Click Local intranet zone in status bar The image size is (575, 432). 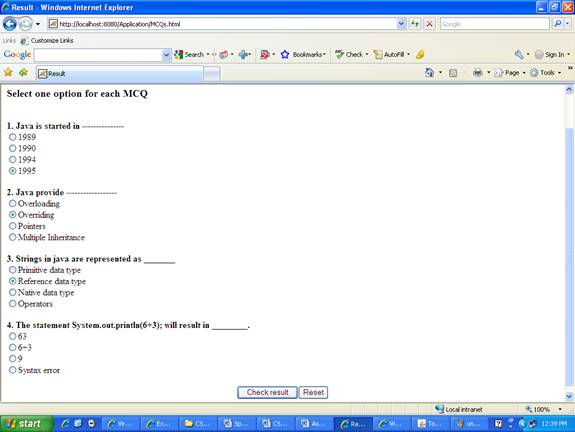(459, 409)
